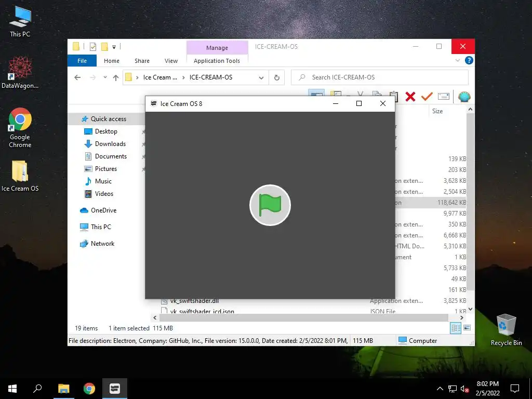Open DataWagon desktop shortcut
This screenshot has width=532, height=399.
click(x=20, y=72)
